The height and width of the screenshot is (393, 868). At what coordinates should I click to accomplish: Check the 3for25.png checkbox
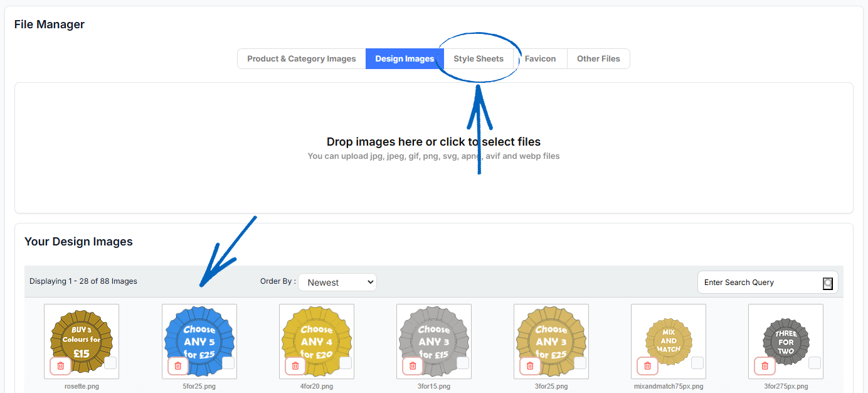point(580,363)
